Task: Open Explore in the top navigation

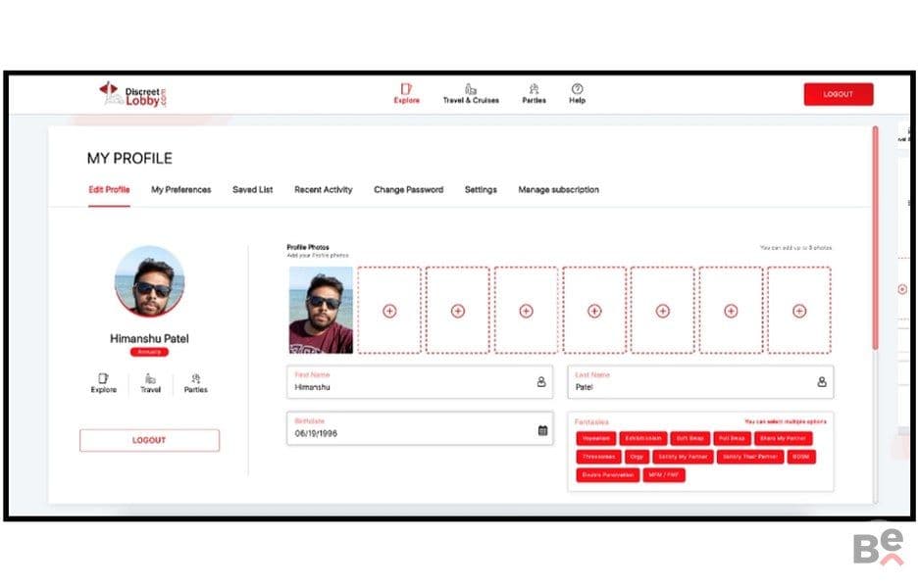Action: (x=406, y=94)
